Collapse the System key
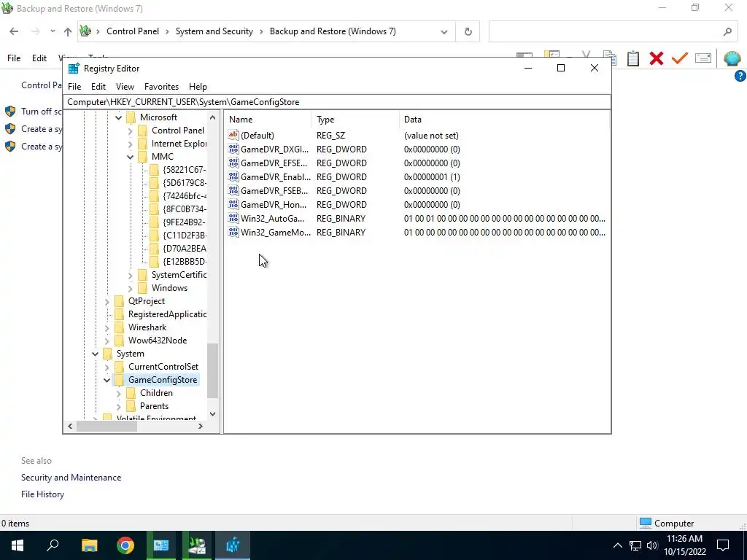 [95, 354]
